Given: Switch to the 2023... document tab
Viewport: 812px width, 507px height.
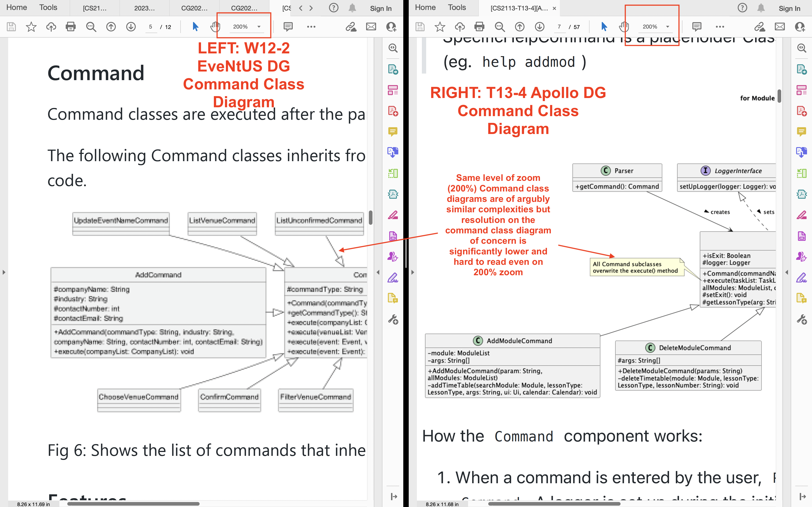Looking at the screenshot, I should point(144,8).
